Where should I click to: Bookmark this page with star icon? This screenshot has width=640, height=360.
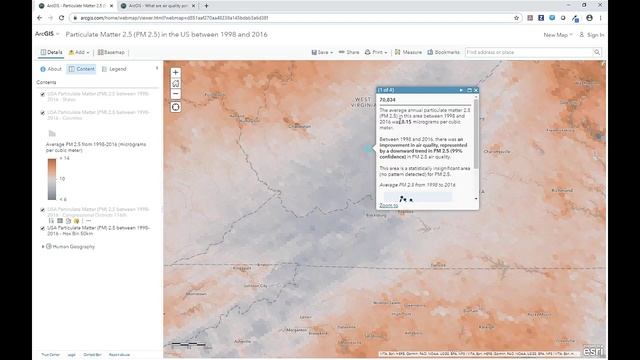[x=516, y=18]
